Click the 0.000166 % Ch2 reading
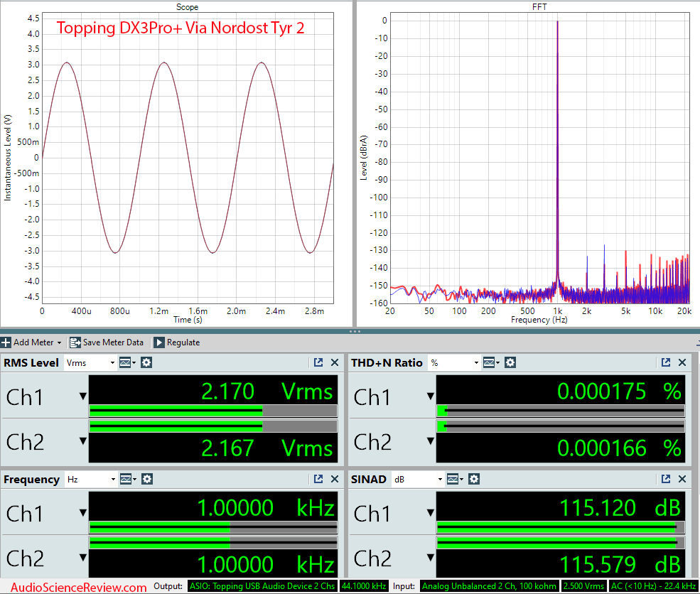700x594 pixels. (x=619, y=448)
